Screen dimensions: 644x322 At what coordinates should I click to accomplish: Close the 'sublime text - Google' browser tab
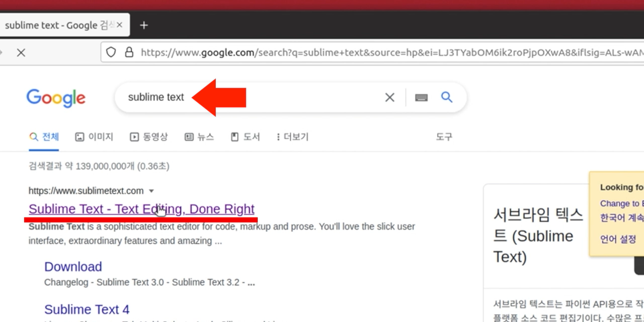(x=119, y=25)
